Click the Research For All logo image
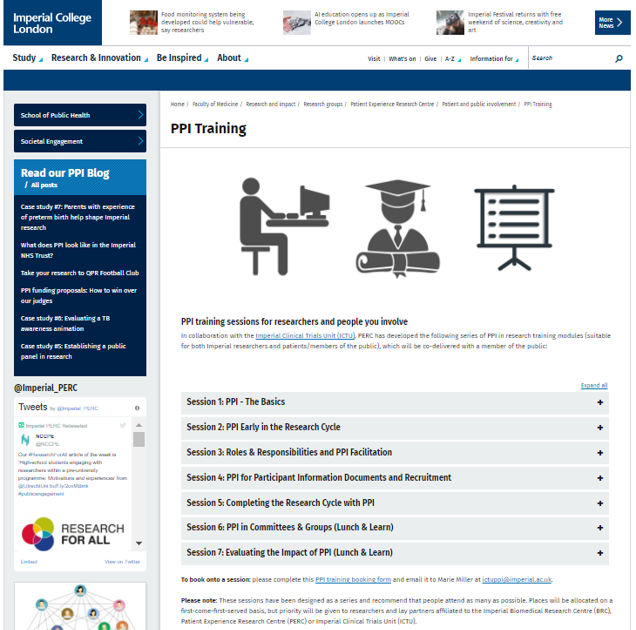636x630 pixels. point(73,533)
